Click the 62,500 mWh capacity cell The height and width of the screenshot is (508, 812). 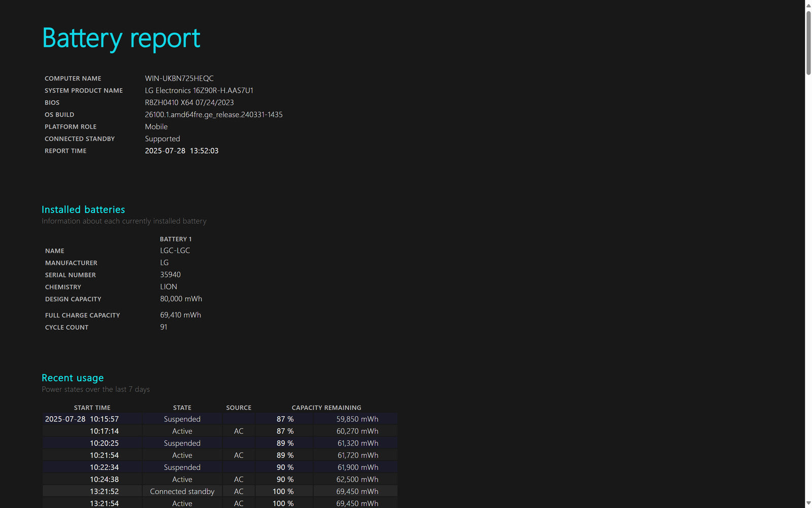click(x=357, y=480)
